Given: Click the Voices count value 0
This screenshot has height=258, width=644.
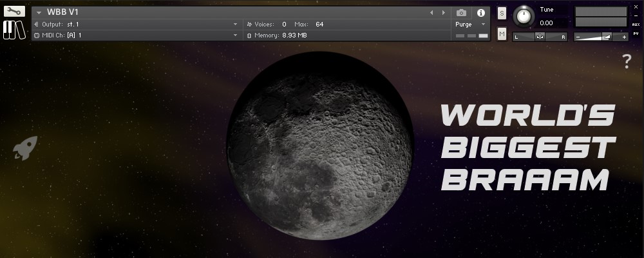Looking at the screenshot, I should [284, 25].
